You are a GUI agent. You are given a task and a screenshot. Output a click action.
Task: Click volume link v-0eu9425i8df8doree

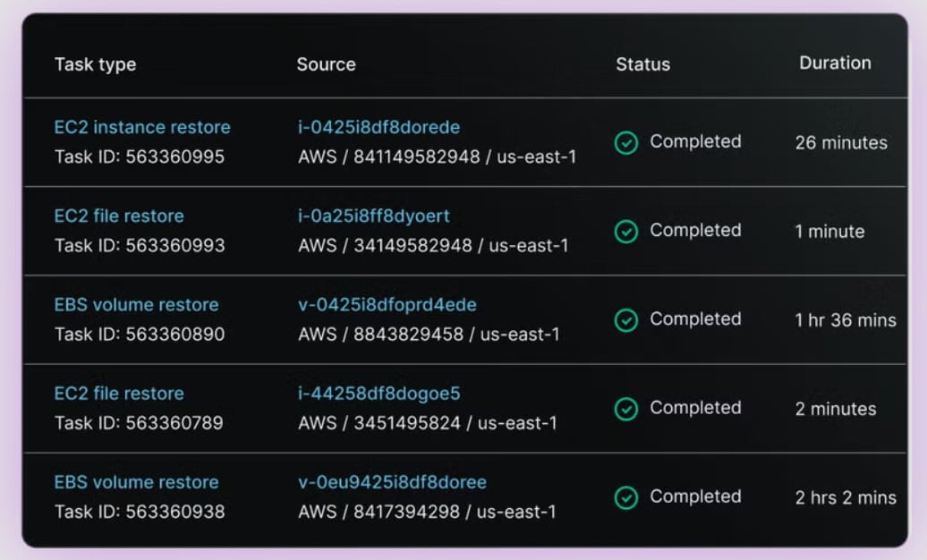[x=394, y=481]
